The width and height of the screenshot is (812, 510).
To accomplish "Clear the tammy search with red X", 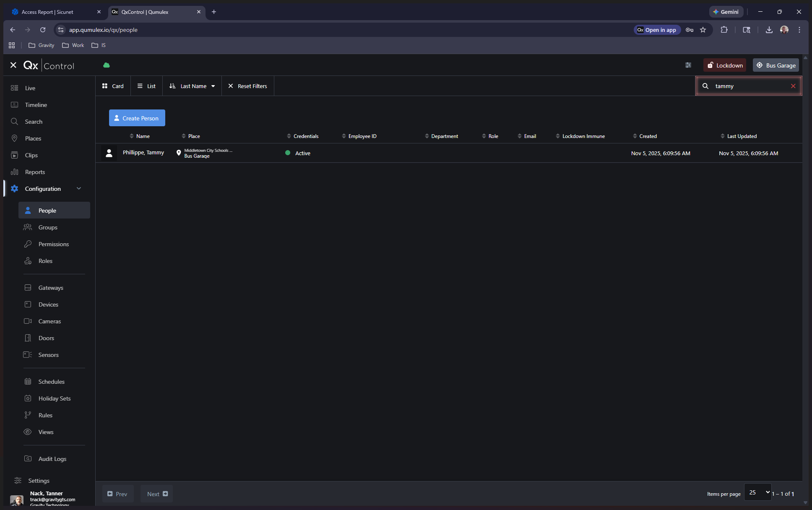I will coord(793,86).
